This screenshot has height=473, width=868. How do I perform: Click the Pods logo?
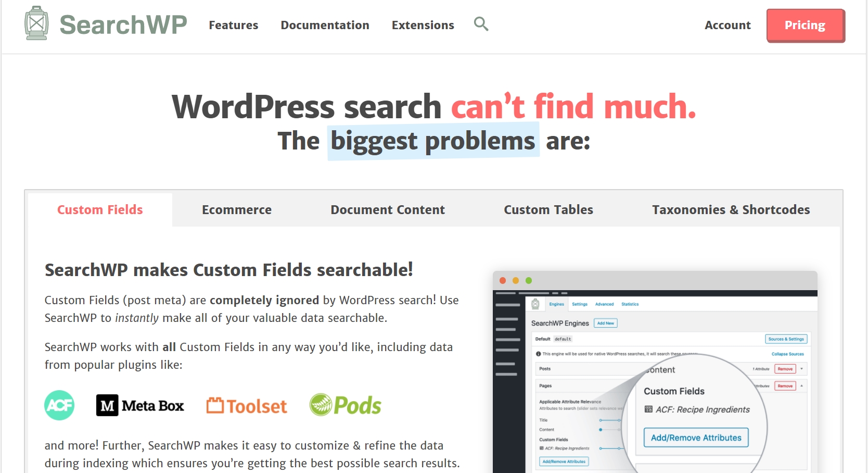click(346, 405)
